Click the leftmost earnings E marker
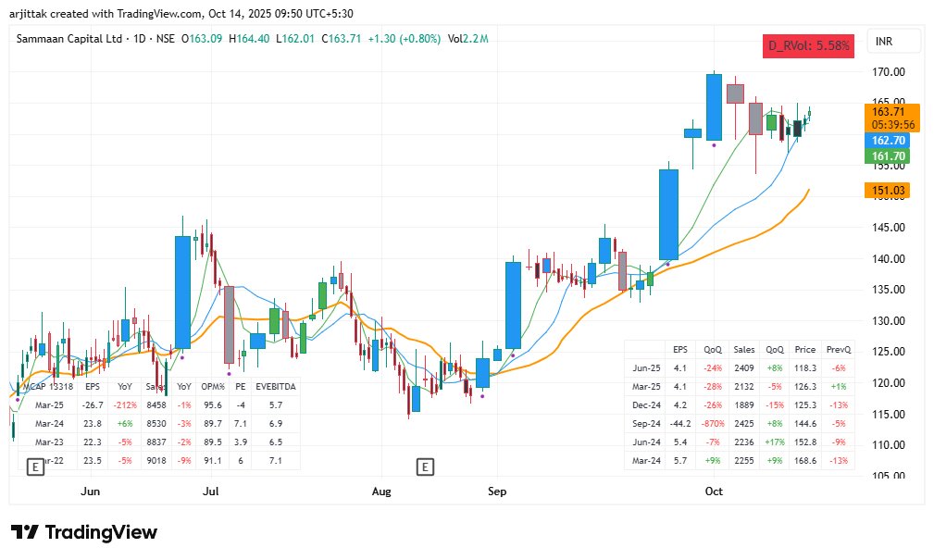 35,467
